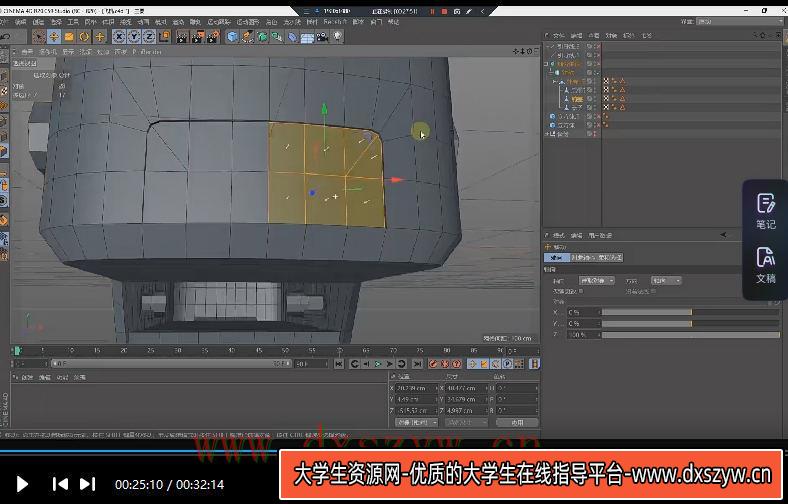Skip to previous video in player
Image resolution: width=788 pixels, height=504 pixels.
click(x=60, y=484)
